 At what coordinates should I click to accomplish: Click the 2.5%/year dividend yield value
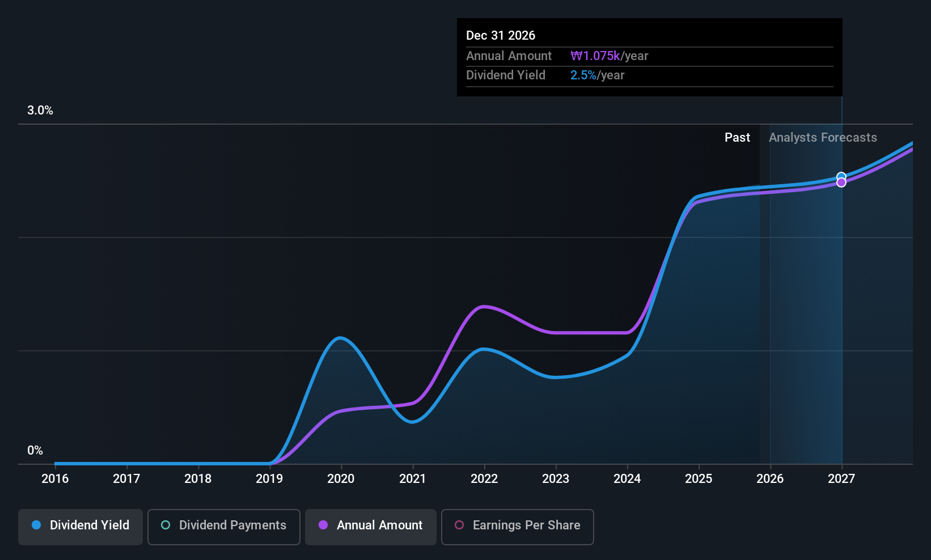tap(597, 75)
